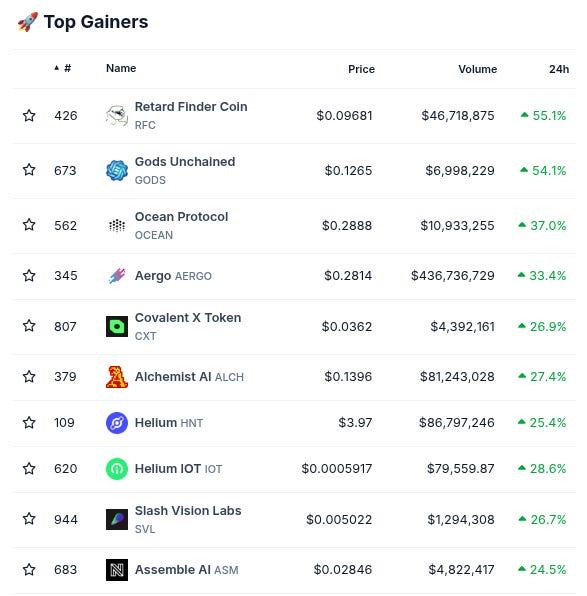Click the Helium IOT green logo
The image size is (587, 596).
[117, 469]
